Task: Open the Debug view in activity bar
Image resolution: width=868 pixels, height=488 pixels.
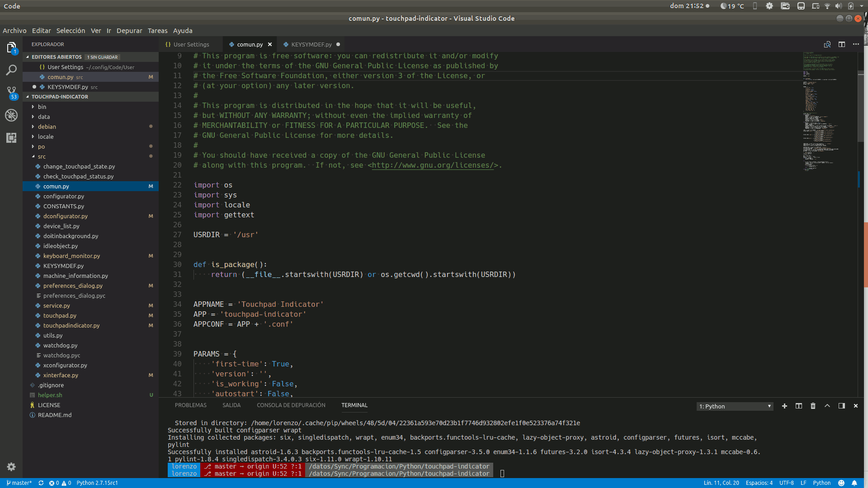Action: [11, 115]
